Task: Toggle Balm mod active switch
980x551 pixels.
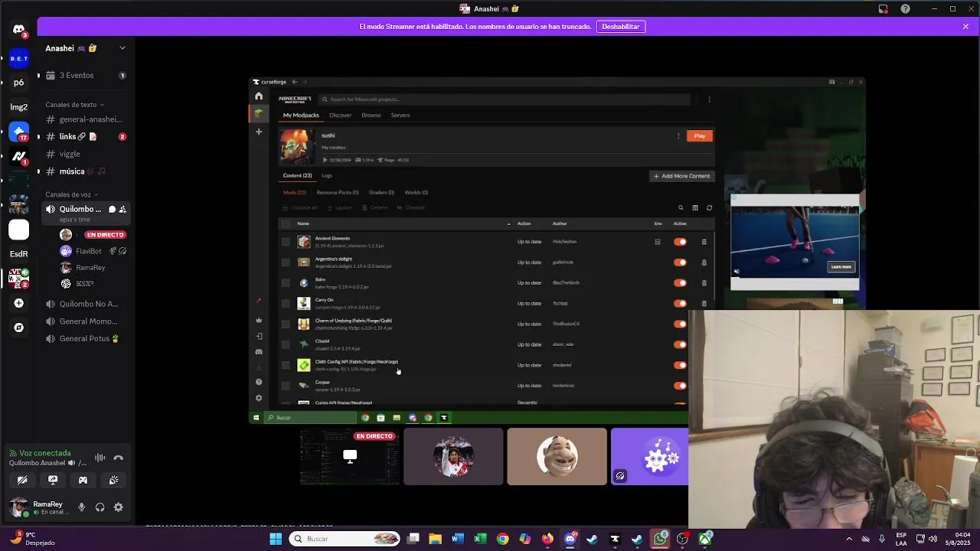Action: click(x=680, y=283)
